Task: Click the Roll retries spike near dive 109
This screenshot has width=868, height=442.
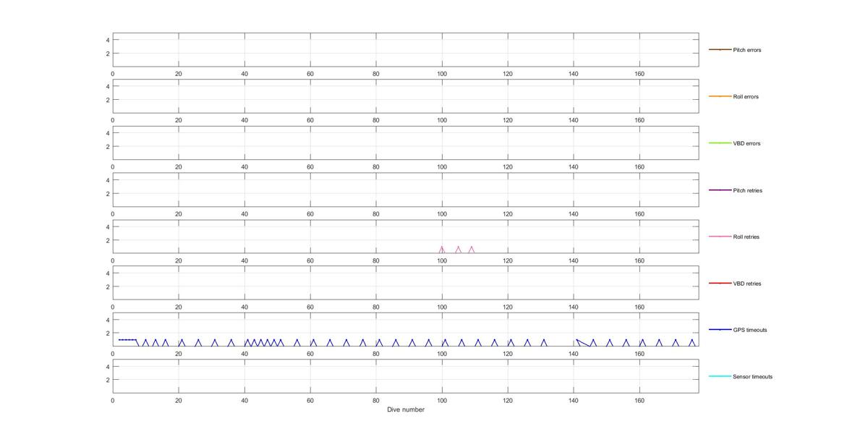Action: point(472,249)
